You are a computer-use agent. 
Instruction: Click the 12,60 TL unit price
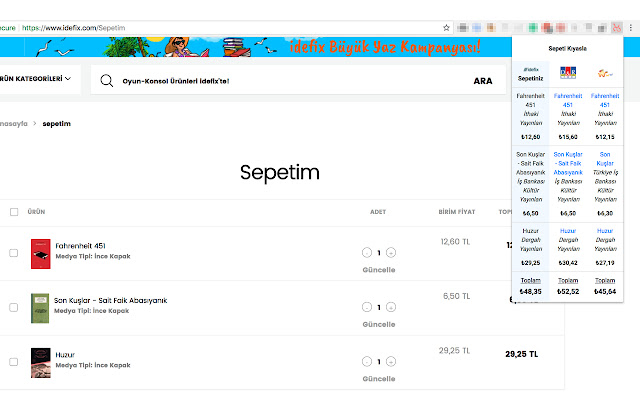(x=455, y=242)
